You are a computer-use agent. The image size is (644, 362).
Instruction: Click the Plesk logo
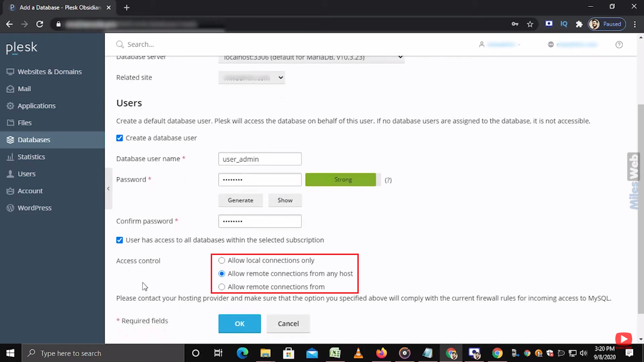[x=22, y=48]
